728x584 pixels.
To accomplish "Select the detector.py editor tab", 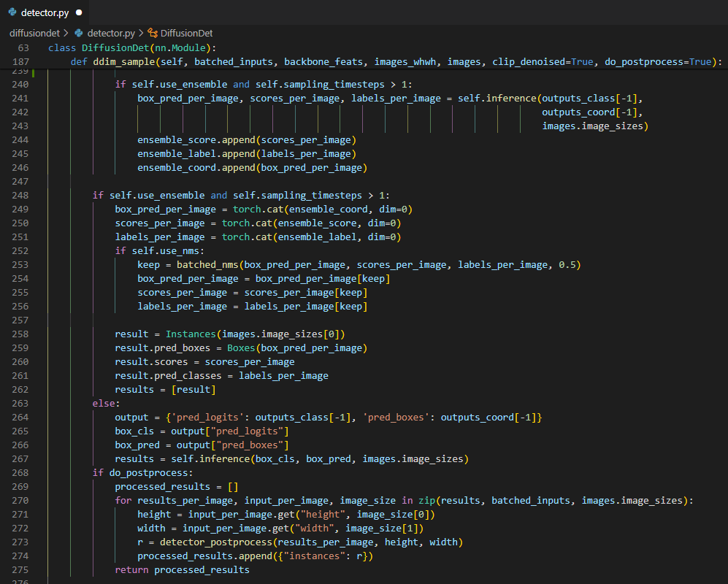I will click(45, 12).
